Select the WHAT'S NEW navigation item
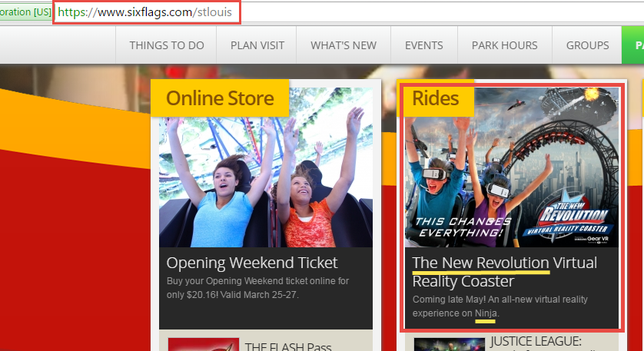 [x=344, y=45]
